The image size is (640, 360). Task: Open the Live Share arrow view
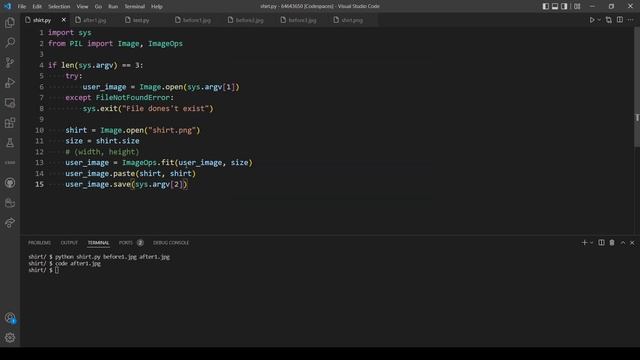[x=10, y=223]
